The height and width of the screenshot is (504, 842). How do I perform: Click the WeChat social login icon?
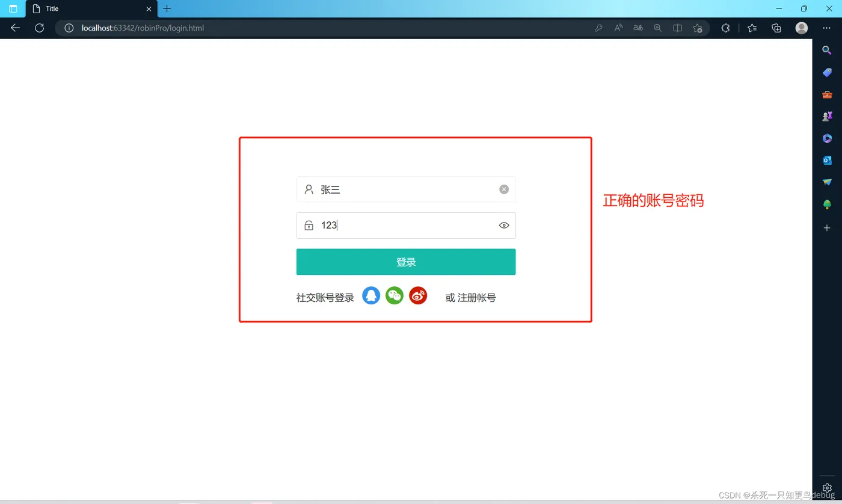(395, 295)
